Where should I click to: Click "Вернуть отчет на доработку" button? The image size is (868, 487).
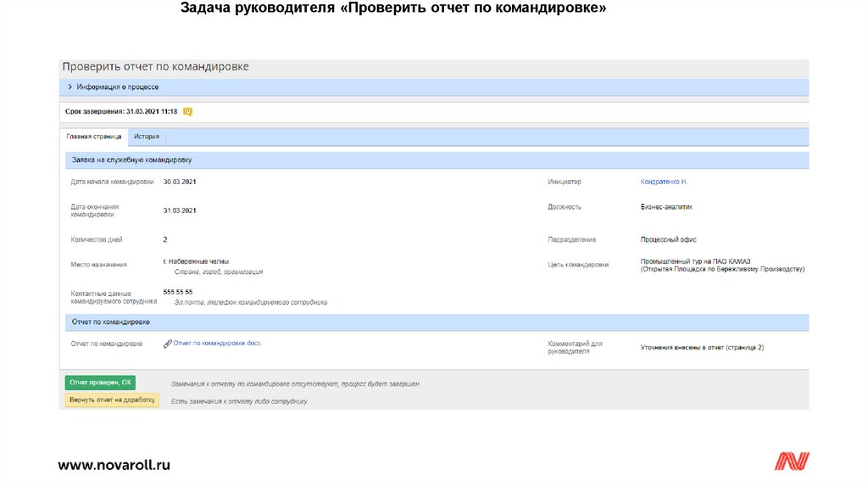click(x=112, y=400)
